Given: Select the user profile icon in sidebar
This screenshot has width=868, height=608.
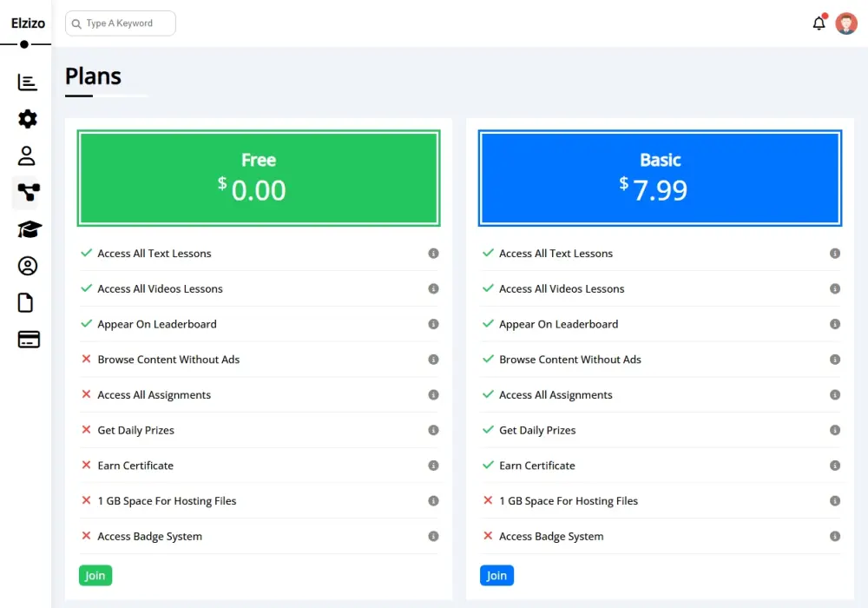Looking at the screenshot, I should [27, 155].
